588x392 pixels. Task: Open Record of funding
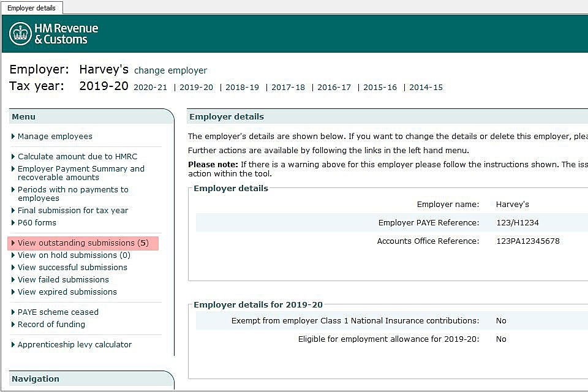click(x=51, y=325)
